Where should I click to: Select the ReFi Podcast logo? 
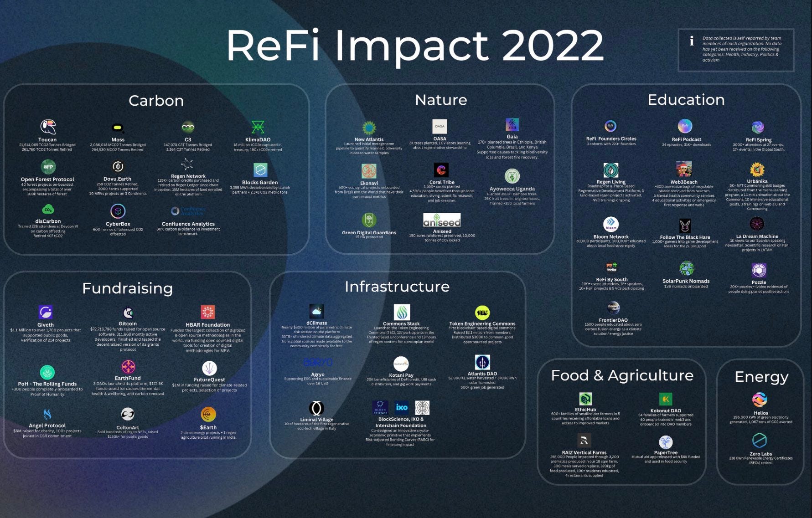685,126
